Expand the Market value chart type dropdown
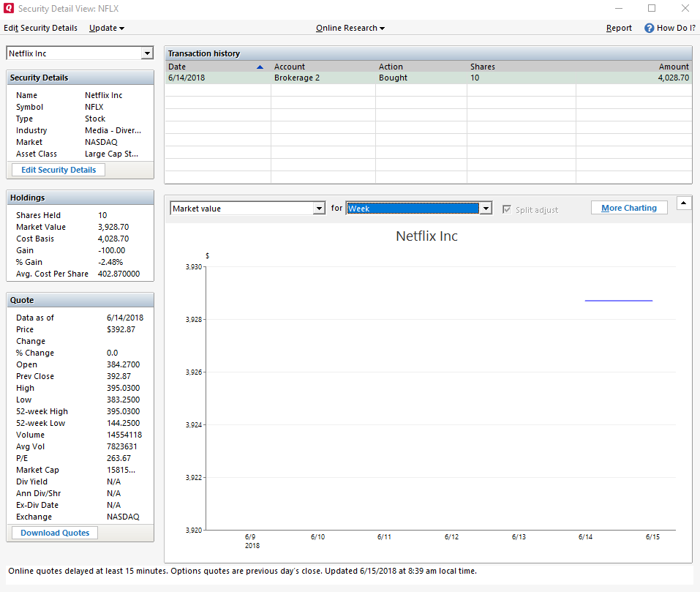 click(x=319, y=209)
